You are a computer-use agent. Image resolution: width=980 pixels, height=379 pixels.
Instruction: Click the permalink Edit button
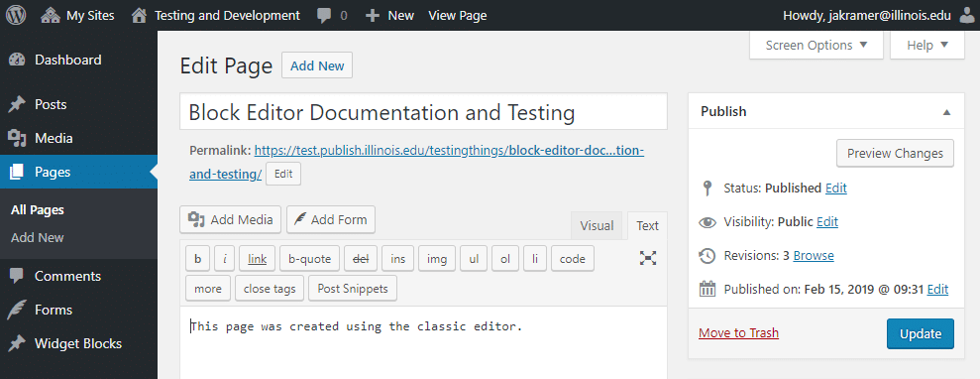click(283, 175)
